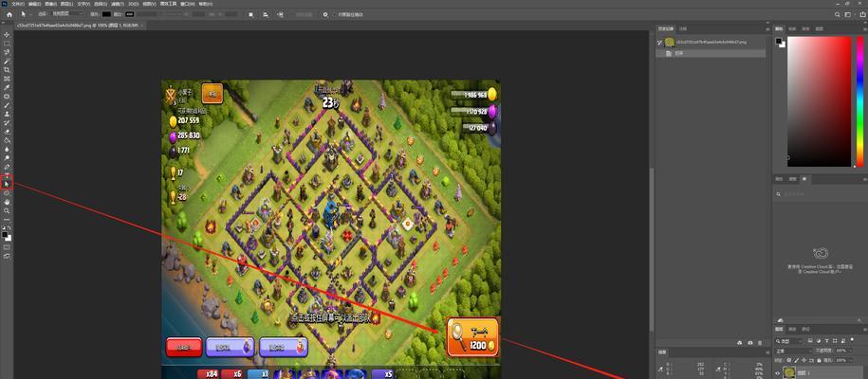Select the Pen tool

coord(8,167)
